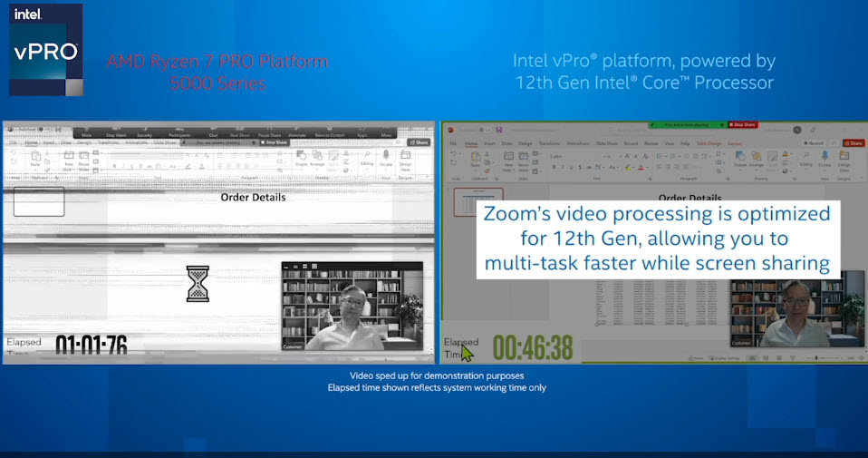Click Notes in right PowerPoint status bar
This screenshot has height=458, width=868.
tap(694, 358)
